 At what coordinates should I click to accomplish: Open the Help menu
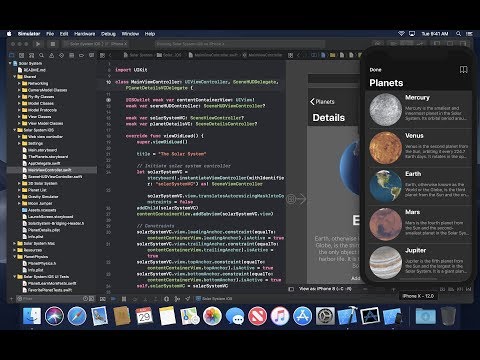click(150, 34)
